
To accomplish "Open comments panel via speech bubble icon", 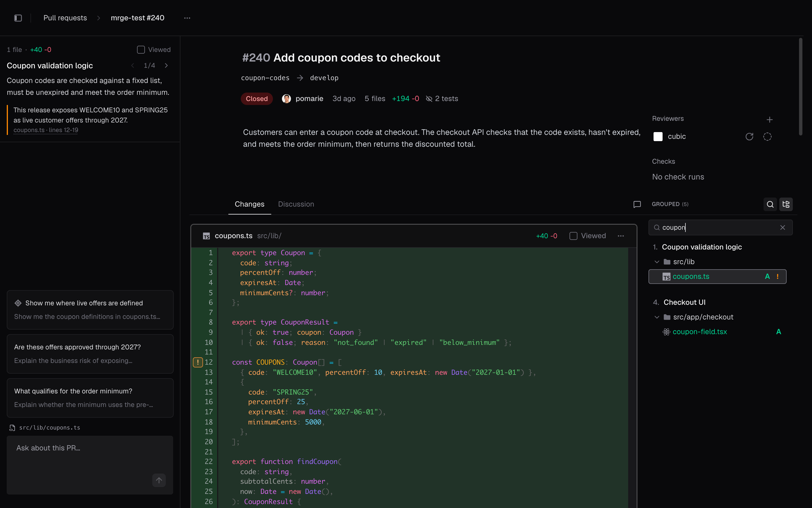I will [637, 204].
